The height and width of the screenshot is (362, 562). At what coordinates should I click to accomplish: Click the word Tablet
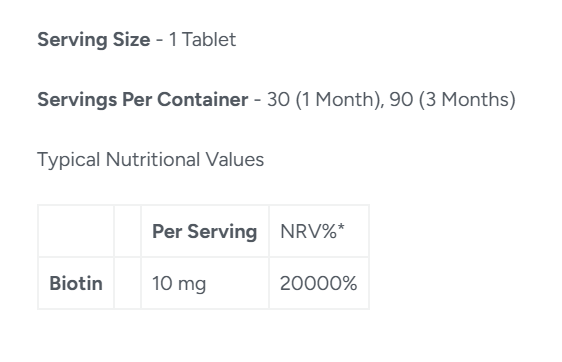tap(209, 39)
